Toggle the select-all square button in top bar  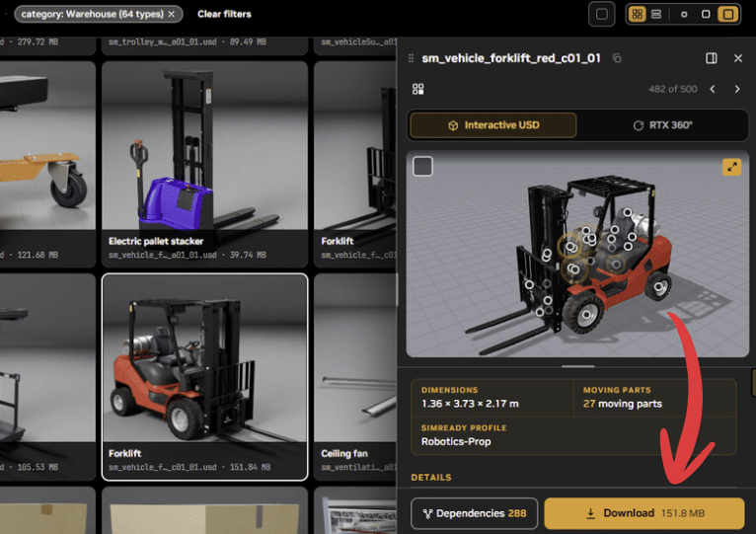(x=602, y=14)
